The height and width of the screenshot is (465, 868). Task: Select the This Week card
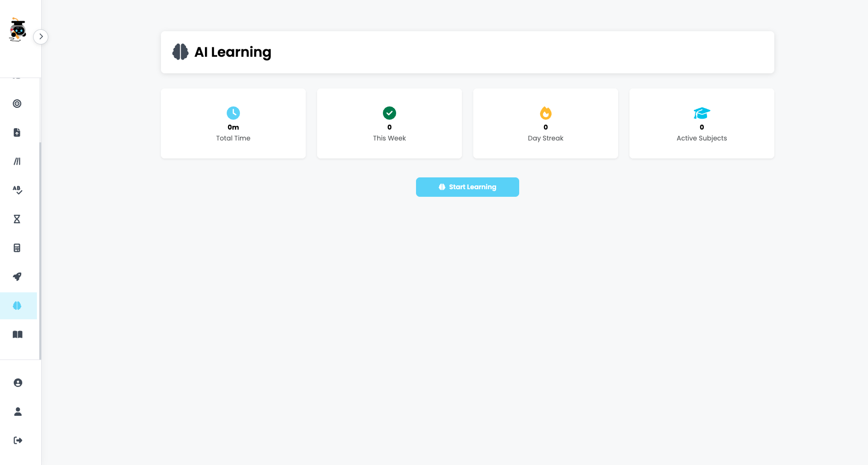389,123
